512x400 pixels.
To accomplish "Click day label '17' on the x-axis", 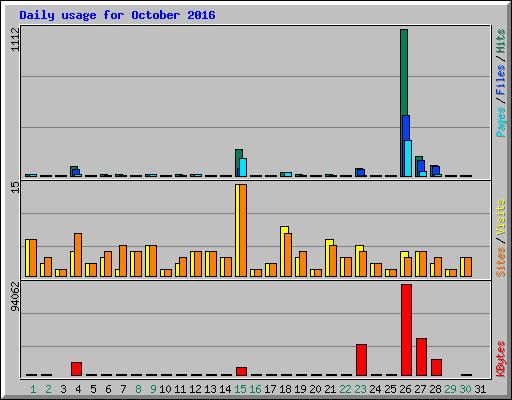I will point(270,389).
